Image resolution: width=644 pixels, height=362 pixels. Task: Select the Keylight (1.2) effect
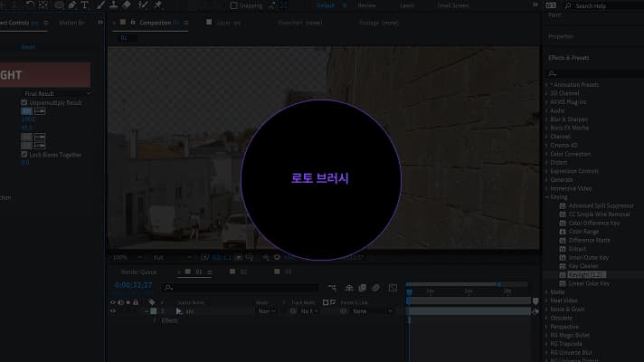coord(588,274)
